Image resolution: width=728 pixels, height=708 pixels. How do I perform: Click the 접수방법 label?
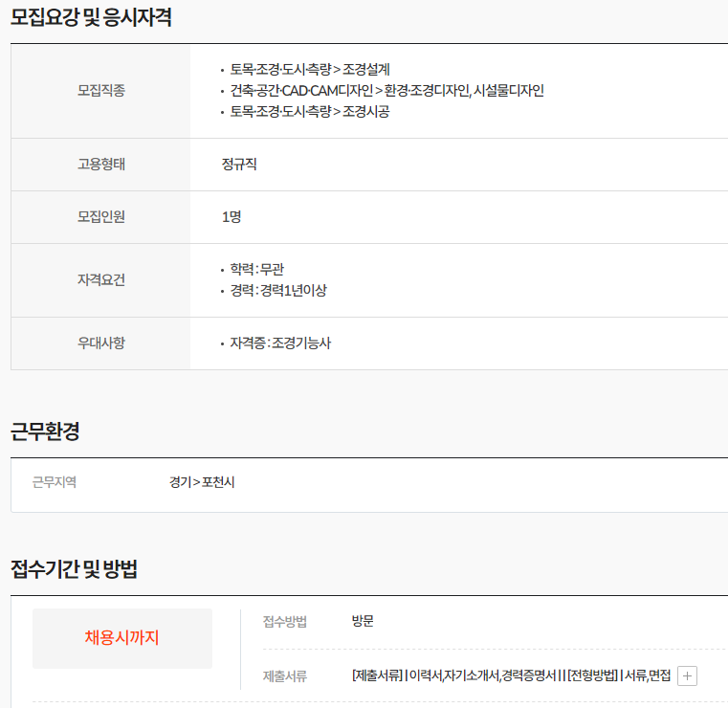(285, 622)
